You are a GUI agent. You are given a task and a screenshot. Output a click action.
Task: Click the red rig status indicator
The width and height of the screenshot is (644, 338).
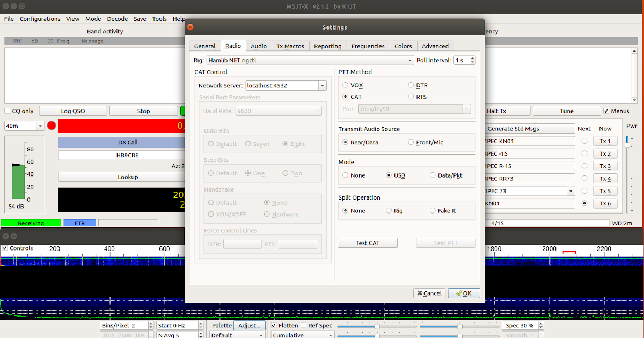click(x=51, y=125)
